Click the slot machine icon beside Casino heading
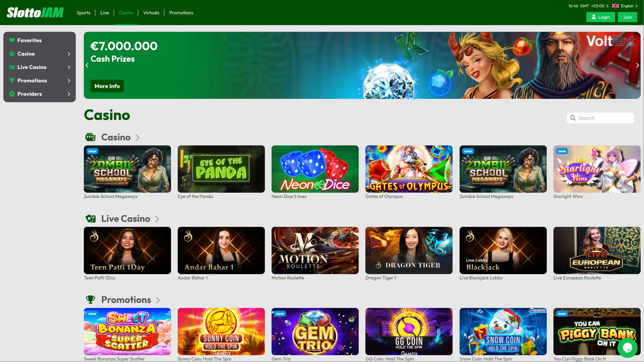This screenshot has width=644, height=362. tap(90, 137)
